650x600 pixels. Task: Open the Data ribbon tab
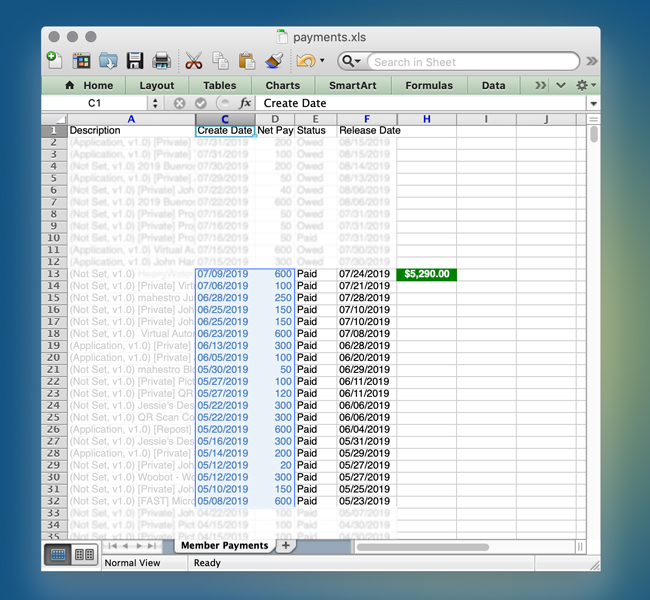(493, 85)
